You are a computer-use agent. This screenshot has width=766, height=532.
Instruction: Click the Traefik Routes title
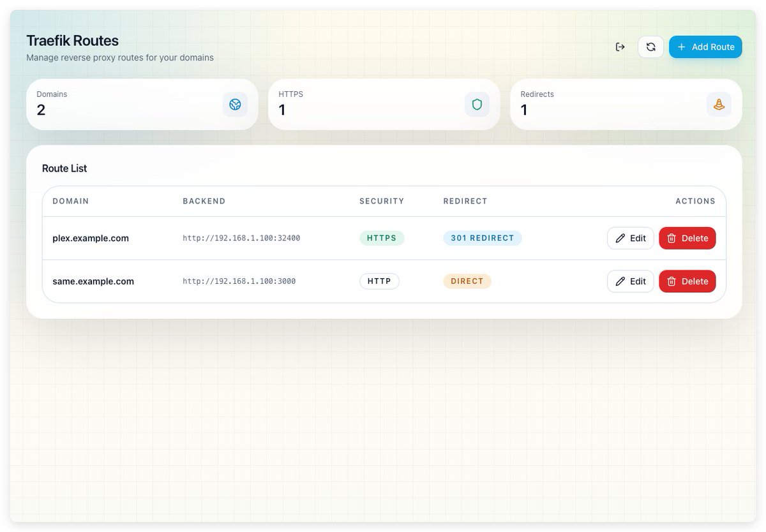tap(73, 40)
